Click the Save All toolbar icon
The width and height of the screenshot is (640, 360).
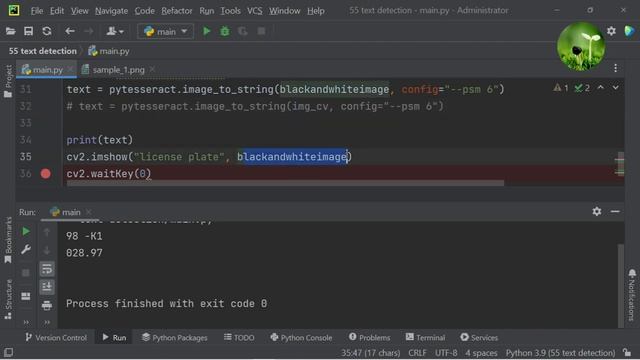tap(28, 31)
